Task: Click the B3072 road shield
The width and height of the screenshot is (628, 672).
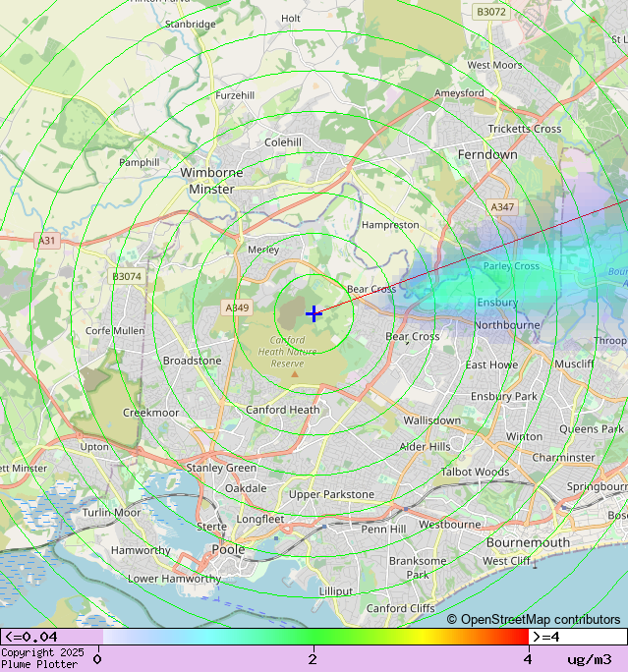Action: 491,12
